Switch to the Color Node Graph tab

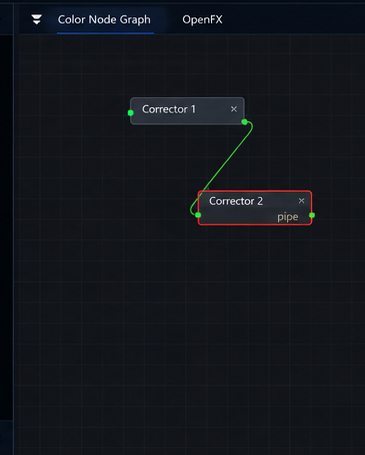tap(104, 20)
